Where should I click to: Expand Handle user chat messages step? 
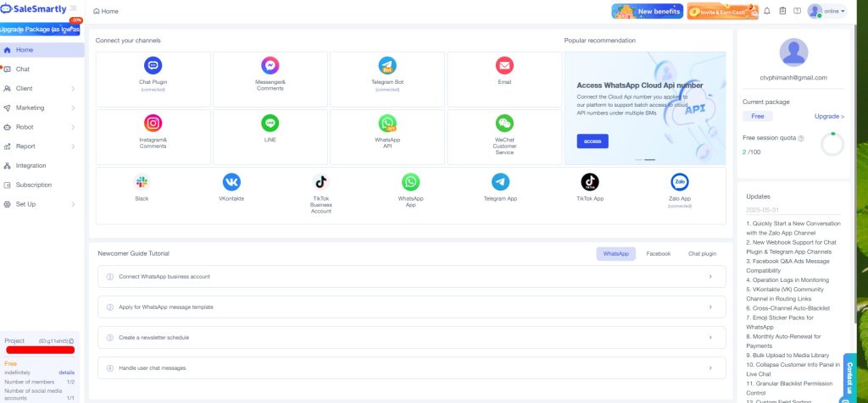[x=411, y=367]
